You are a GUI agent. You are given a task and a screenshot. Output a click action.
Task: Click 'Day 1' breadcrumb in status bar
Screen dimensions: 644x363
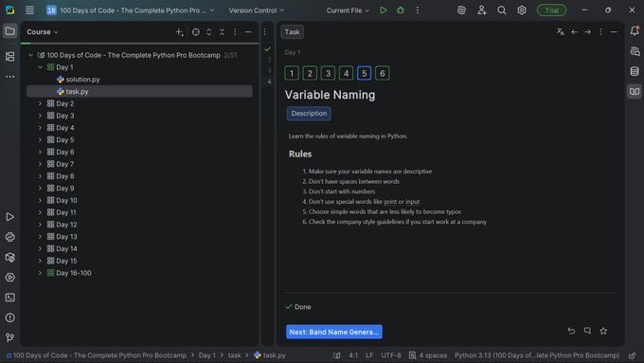click(x=207, y=355)
